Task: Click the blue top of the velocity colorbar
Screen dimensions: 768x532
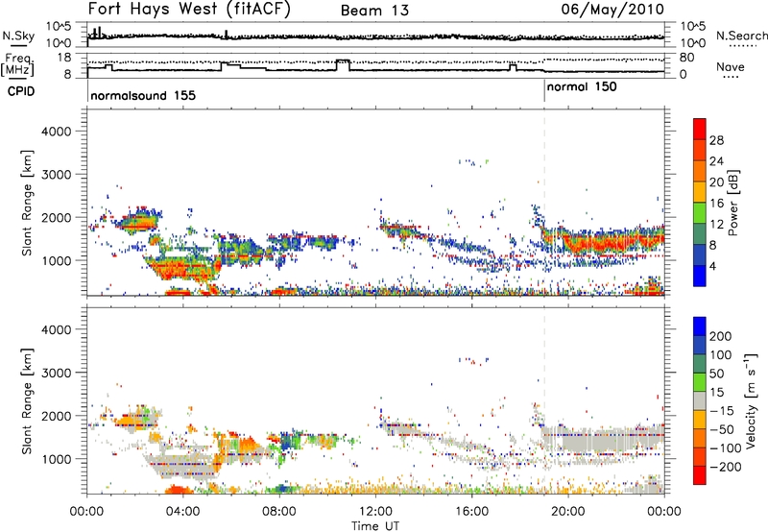Action: click(x=700, y=326)
